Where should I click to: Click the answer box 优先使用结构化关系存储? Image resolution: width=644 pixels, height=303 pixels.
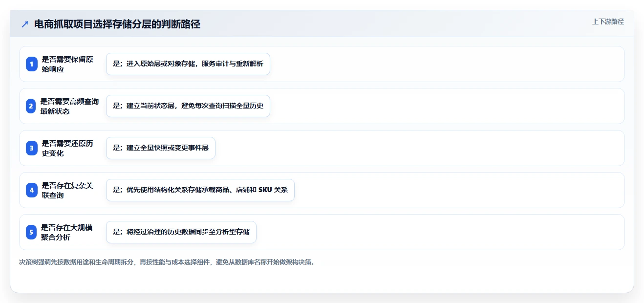(x=200, y=190)
